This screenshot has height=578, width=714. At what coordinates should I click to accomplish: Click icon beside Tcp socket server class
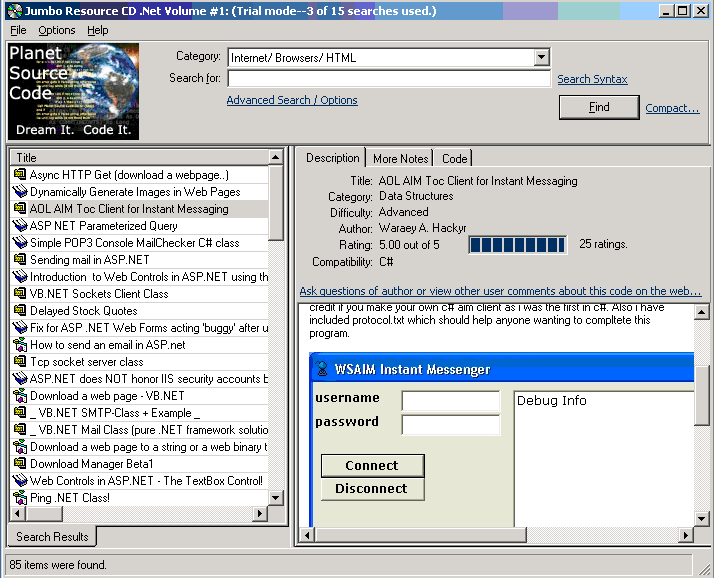pos(20,362)
